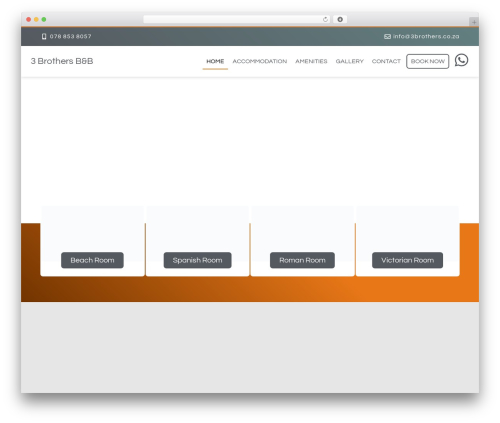
Task: Select the Spanish Room button
Action: tap(197, 260)
